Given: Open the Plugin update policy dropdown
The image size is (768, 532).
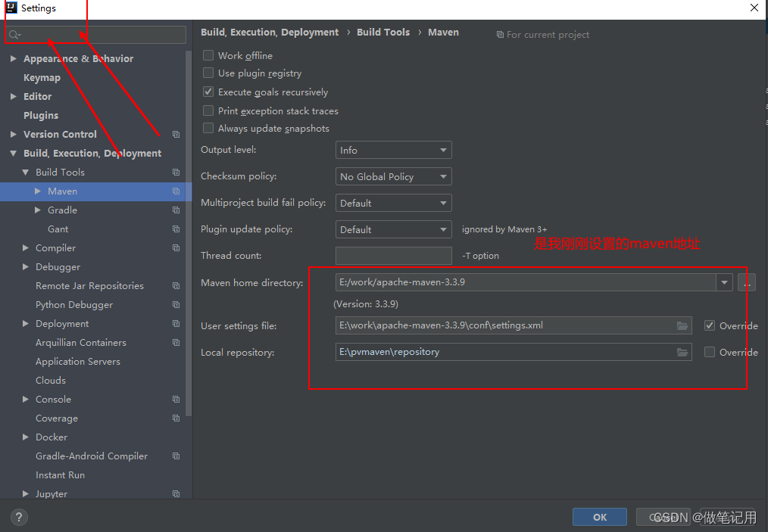Looking at the screenshot, I should 393,229.
